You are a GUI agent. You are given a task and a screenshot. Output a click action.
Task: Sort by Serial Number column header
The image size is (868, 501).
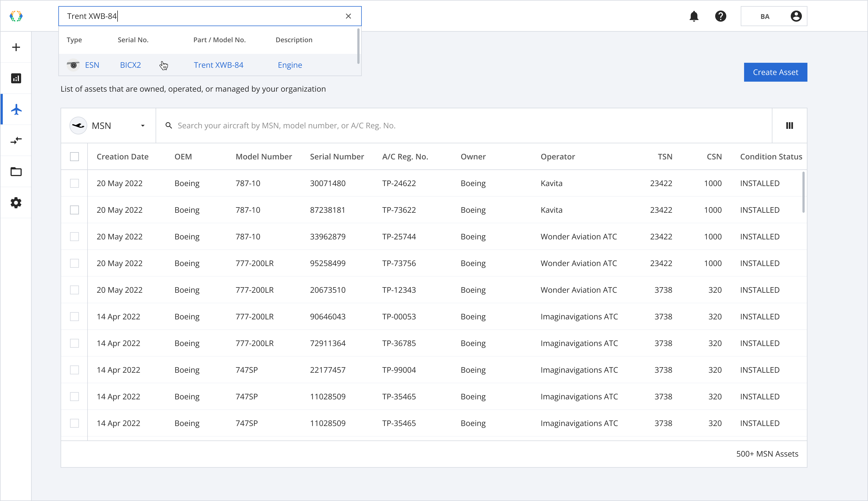click(x=337, y=157)
